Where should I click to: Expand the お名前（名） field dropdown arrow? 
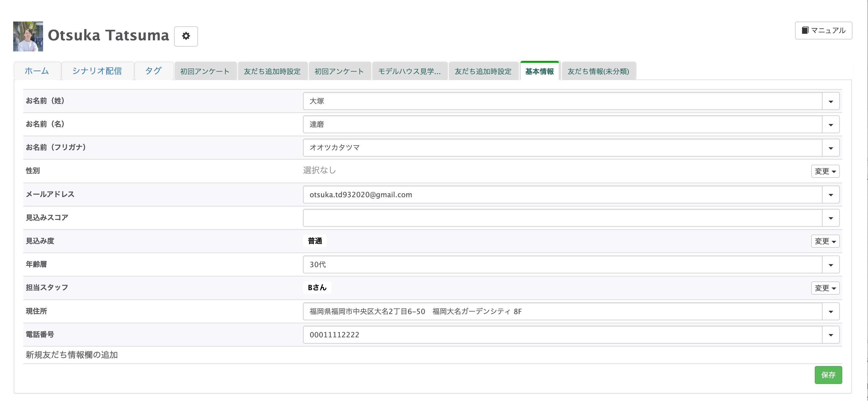(831, 125)
